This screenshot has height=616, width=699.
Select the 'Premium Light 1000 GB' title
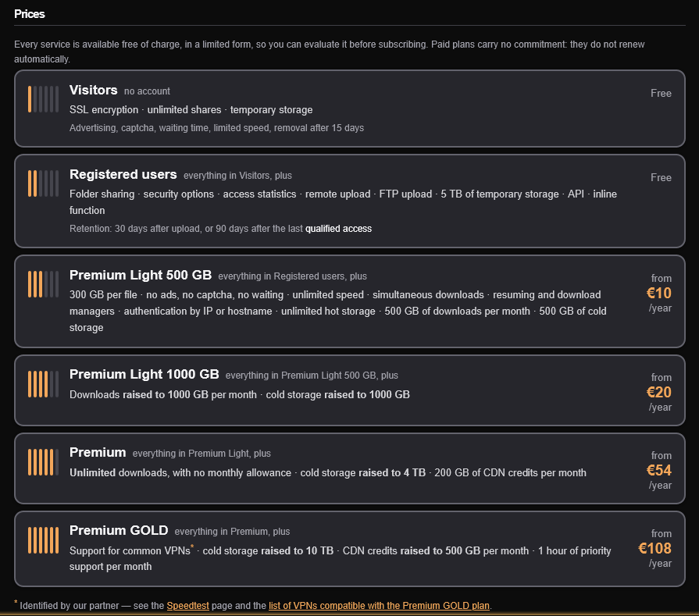pos(144,375)
